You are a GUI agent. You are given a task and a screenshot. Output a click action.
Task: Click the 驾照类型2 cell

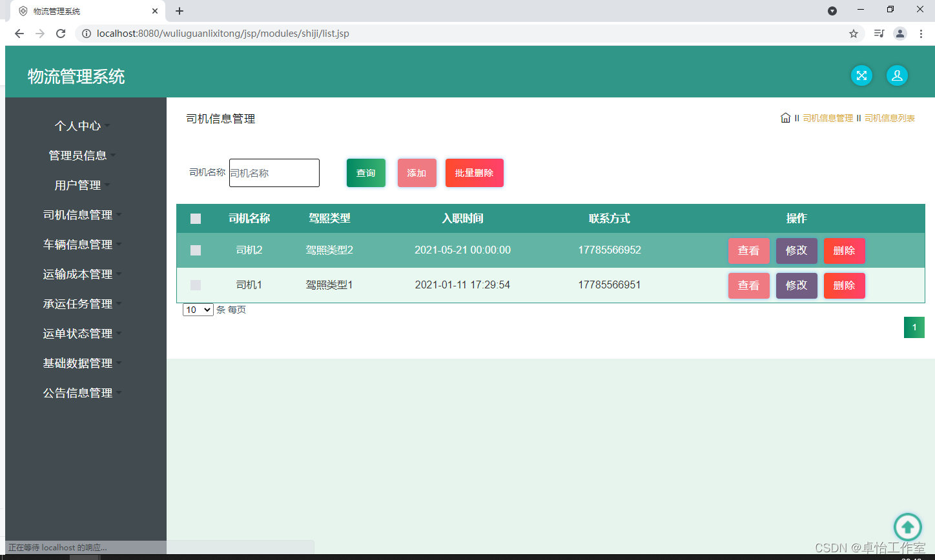pyautogui.click(x=329, y=250)
